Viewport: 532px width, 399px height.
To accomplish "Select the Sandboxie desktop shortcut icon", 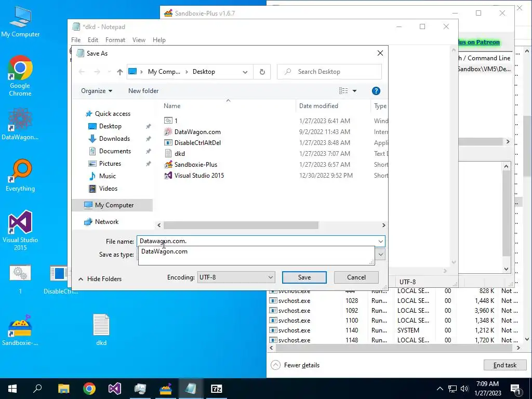I will [x=20, y=330].
